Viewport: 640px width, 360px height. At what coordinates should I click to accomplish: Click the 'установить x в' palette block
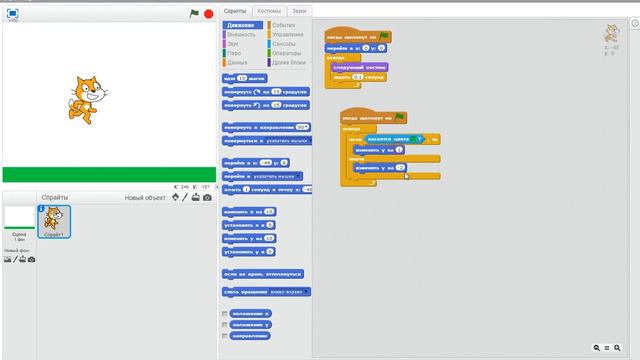click(x=249, y=225)
